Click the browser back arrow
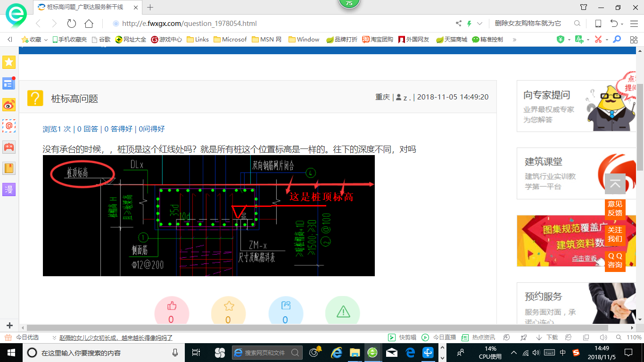The height and width of the screenshot is (362, 644). pyautogui.click(x=38, y=24)
